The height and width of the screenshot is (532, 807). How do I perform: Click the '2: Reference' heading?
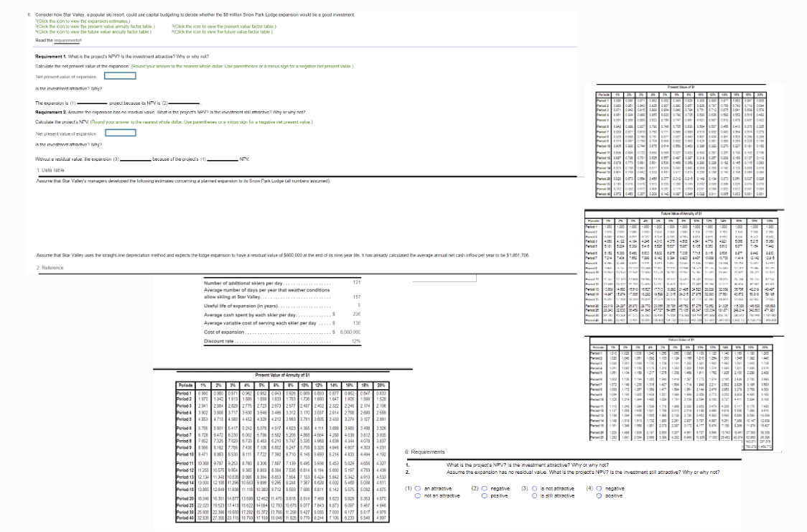pyautogui.click(x=50, y=268)
